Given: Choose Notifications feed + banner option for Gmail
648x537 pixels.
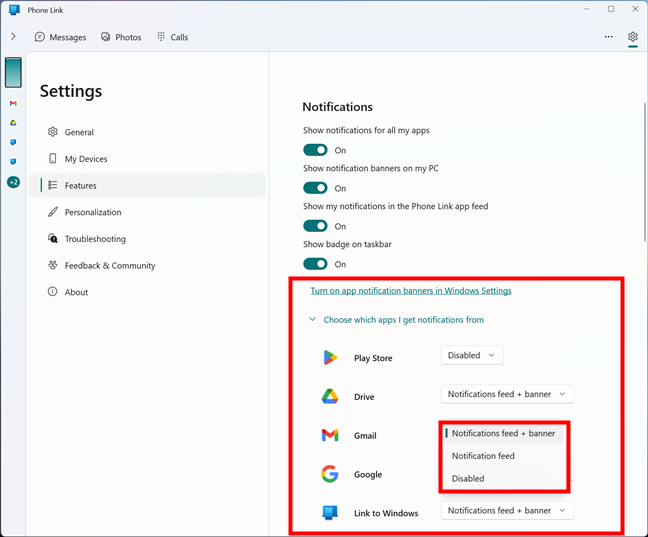Looking at the screenshot, I should click(503, 433).
